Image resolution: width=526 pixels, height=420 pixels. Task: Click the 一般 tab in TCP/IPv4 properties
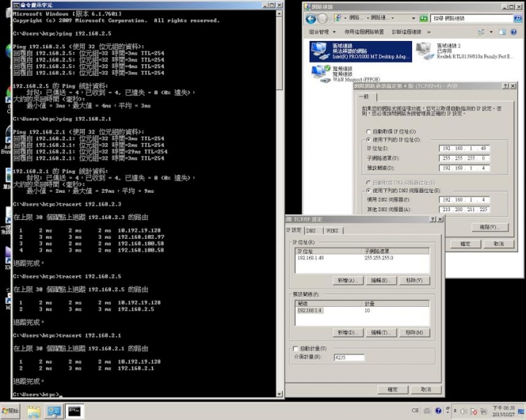[365, 96]
